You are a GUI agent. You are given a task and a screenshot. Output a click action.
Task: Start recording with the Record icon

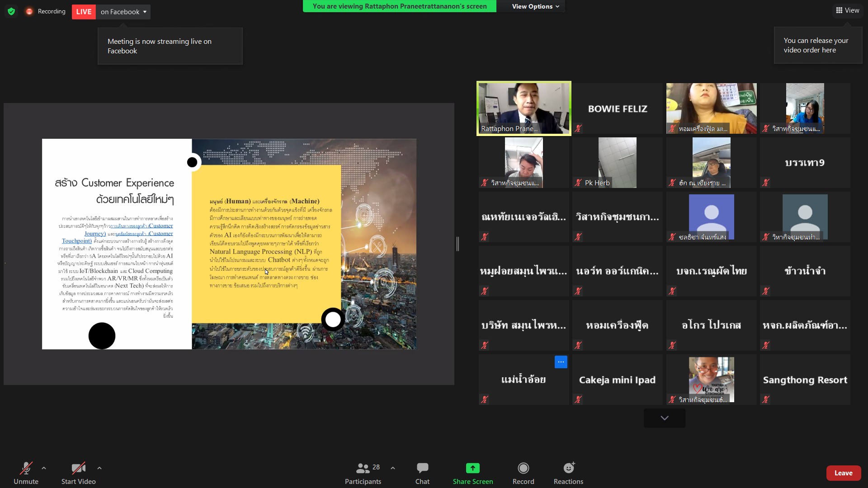pyautogui.click(x=523, y=468)
